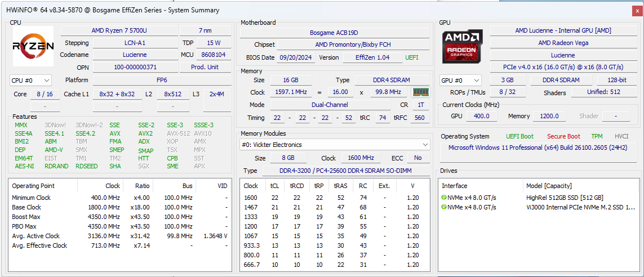The height and width of the screenshot is (277, 644).
Task: Click the AVX2 feature flag
Action: click(x=145, y=133)
